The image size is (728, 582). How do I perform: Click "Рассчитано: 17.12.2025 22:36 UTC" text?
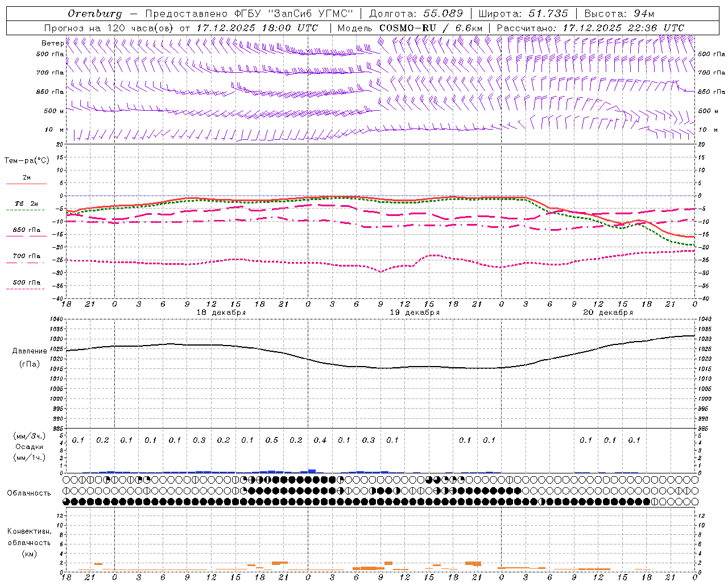pos(590,28)
